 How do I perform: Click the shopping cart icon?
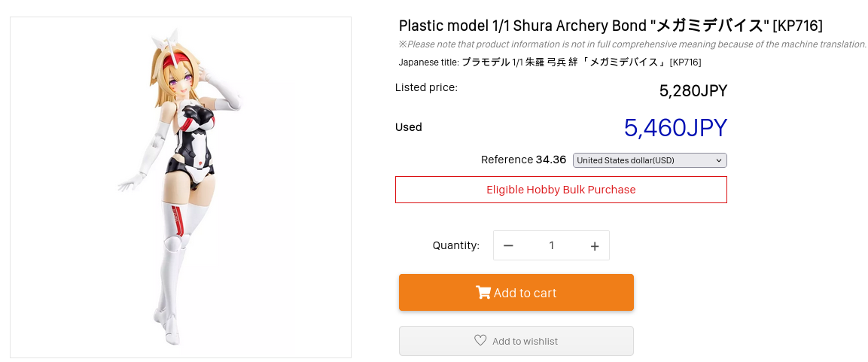tap(483, 293)
